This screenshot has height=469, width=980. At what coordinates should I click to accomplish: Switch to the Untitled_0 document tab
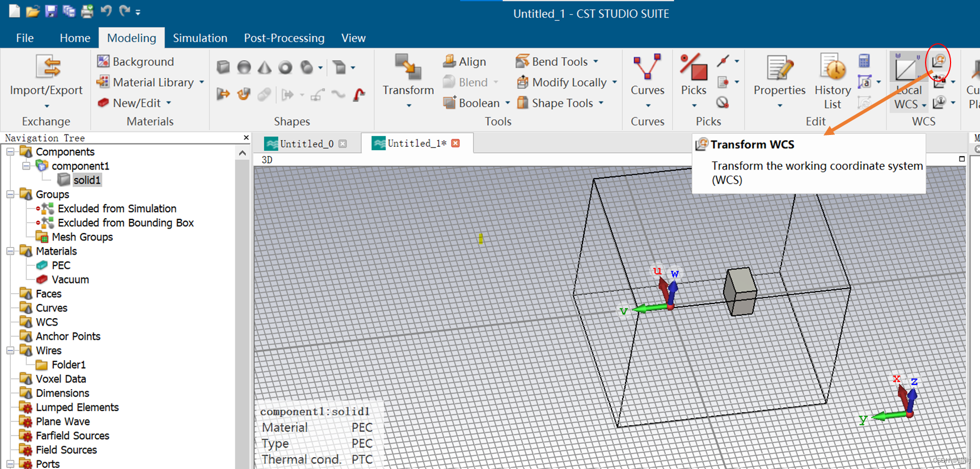pos(306,143)
